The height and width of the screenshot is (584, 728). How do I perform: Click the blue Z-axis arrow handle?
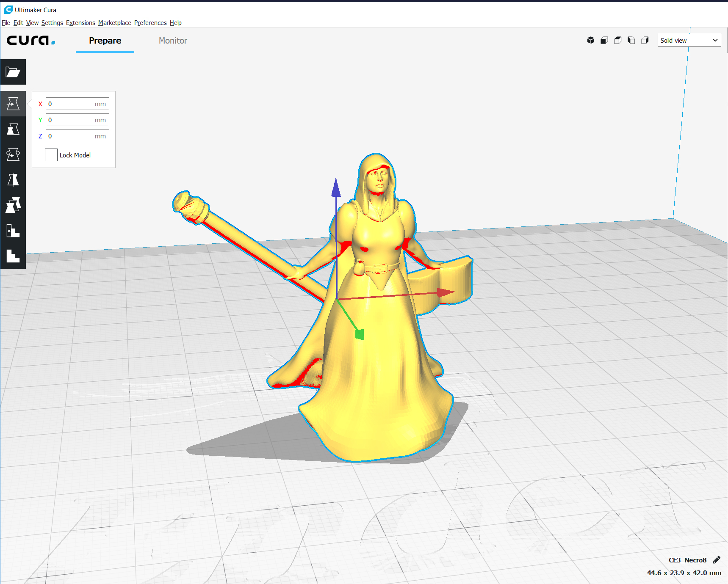pyautogui.click(x=336, y=187)
